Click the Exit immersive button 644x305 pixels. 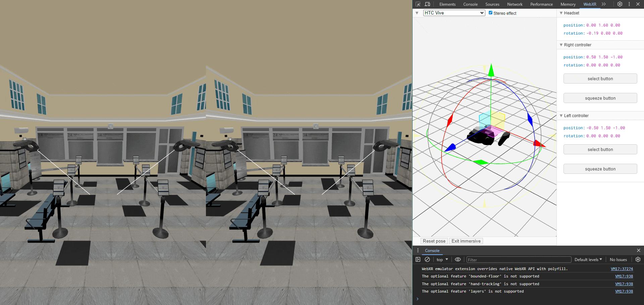pyautogui.click(x=466, y=241)
